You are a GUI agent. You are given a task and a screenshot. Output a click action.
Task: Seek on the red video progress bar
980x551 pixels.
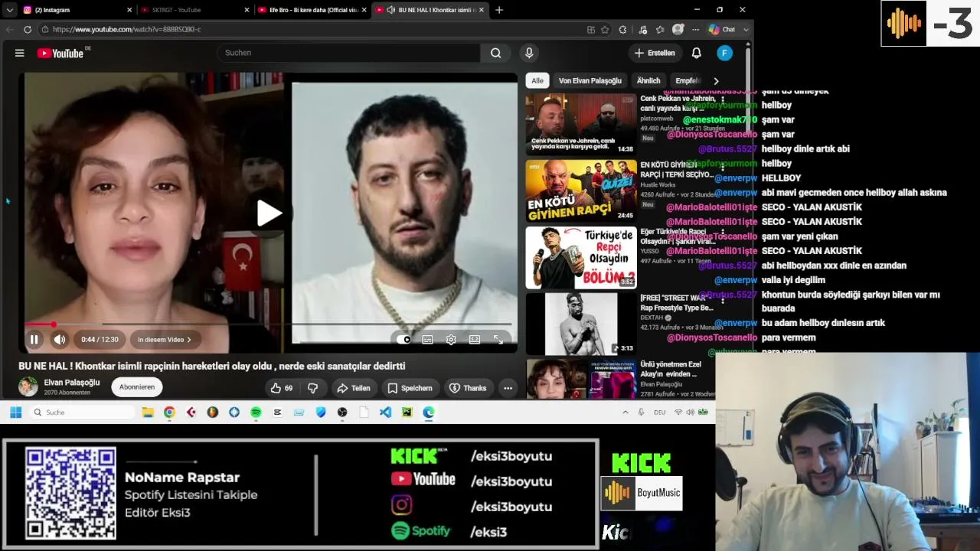point(268,324)
